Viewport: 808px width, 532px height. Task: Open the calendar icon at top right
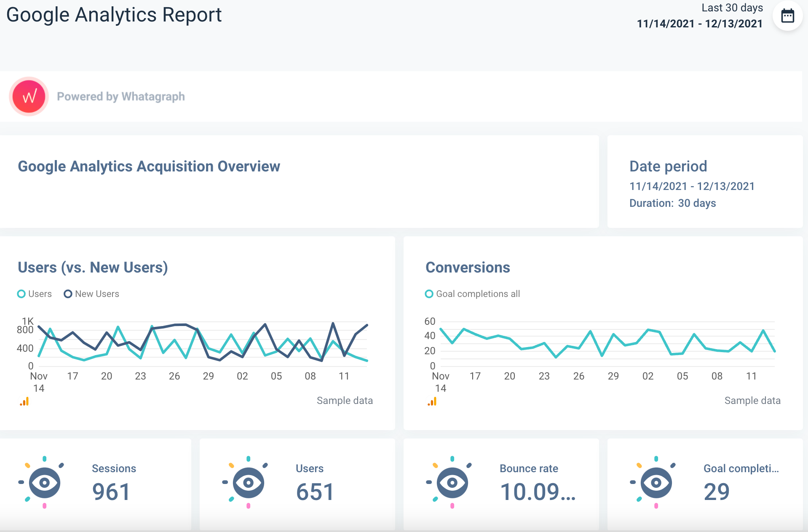(x=787, y=15)
